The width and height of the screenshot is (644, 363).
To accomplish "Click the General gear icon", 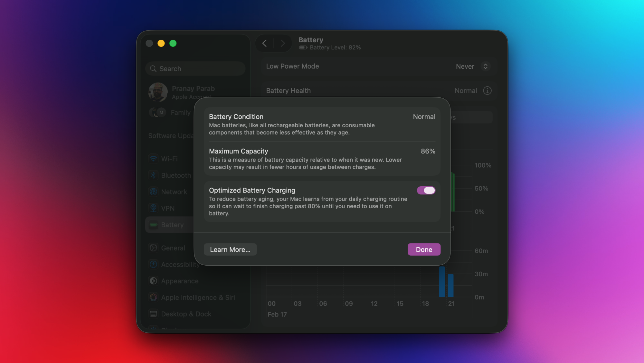I will pos(154,248).
